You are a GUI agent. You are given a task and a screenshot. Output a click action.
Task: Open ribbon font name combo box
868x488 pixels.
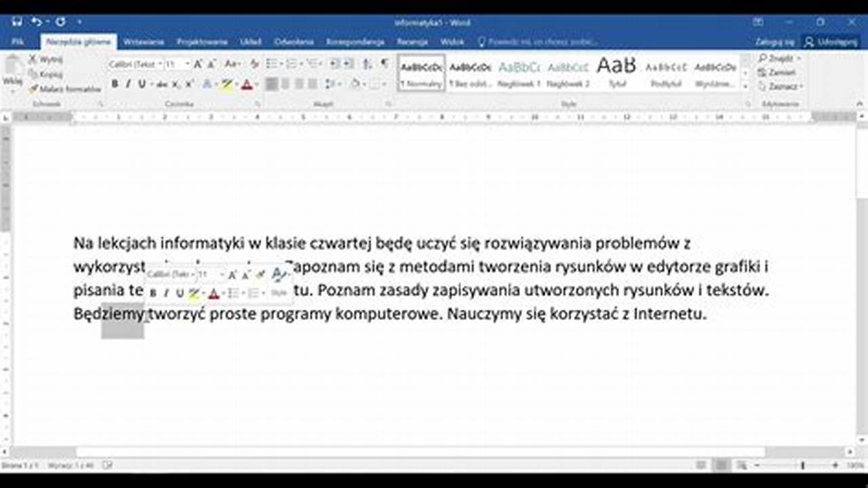click(x=136, y=64)
